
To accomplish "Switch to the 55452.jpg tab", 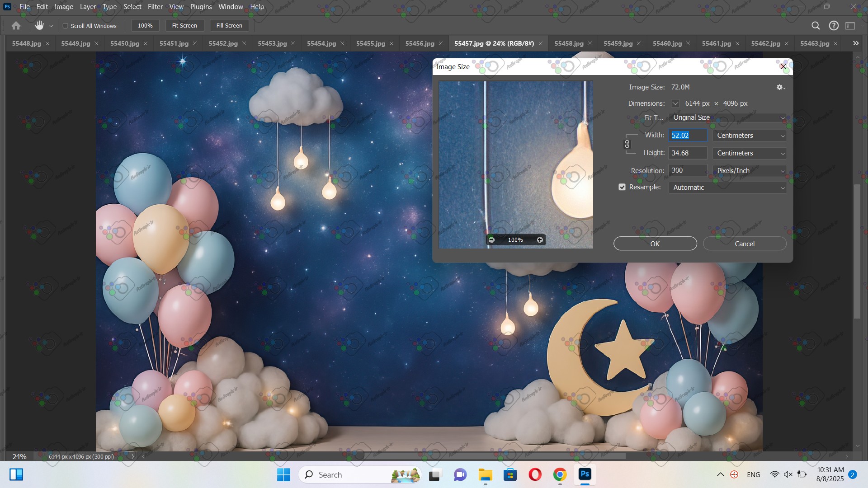I will tap(223, 43).
